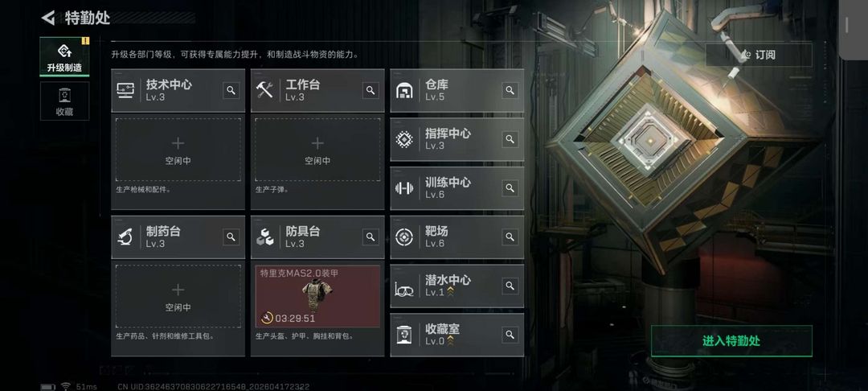Open magnifier details for 技术中心

click(231, 90)
